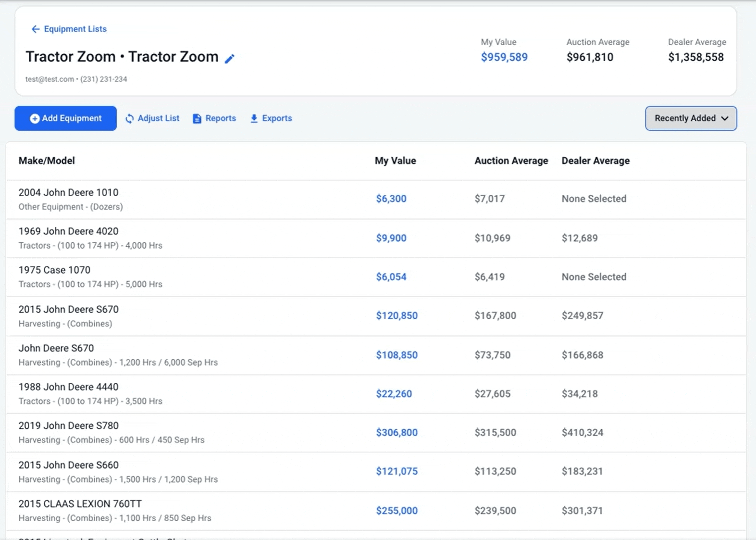Click the $34,218 dealer average
This screenshot has width=756, height=540.
click(580, 394)
